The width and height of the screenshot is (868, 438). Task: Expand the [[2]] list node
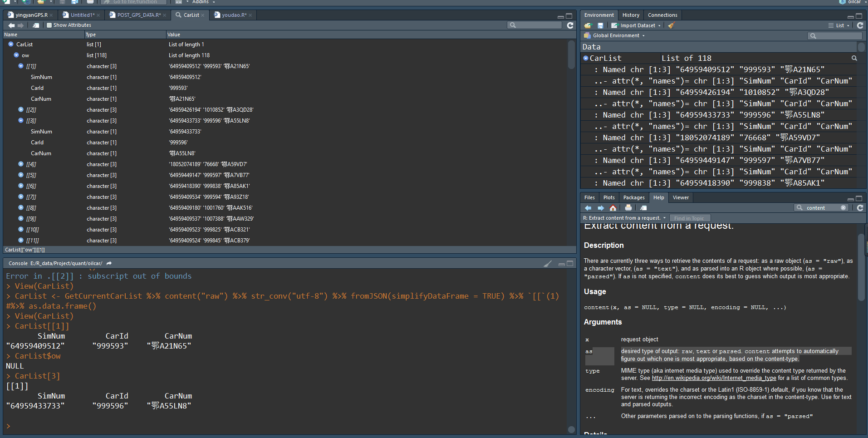tap(21, 110)
